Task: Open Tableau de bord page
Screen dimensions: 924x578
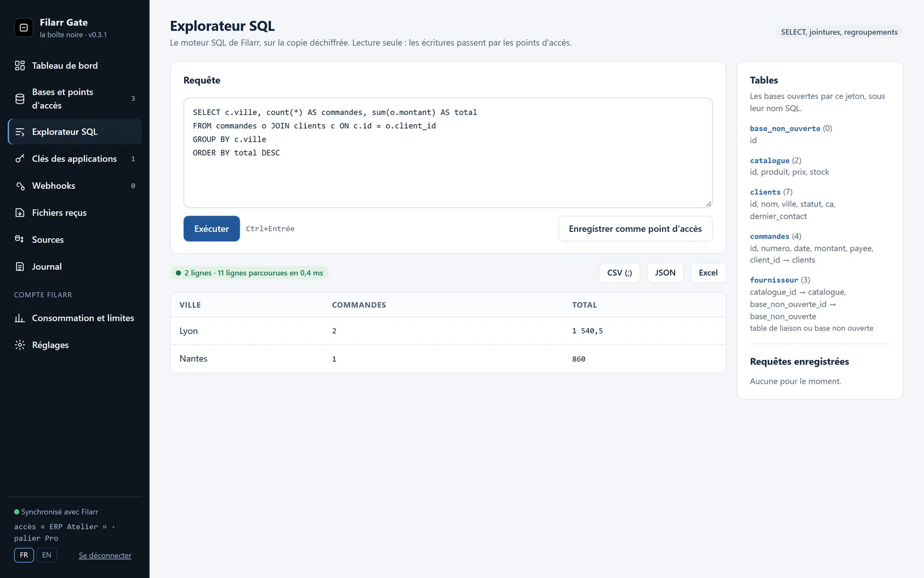Action: (74, 66)
